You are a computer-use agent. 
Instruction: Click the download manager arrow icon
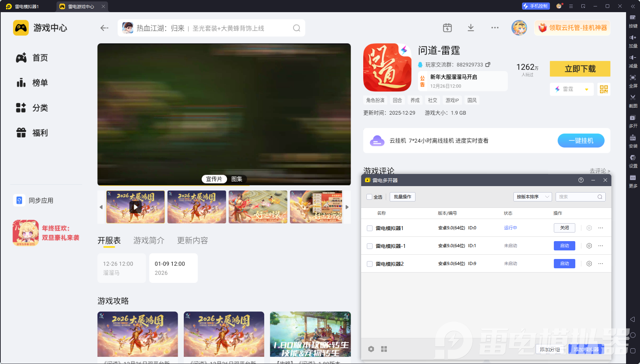(471, 28)
